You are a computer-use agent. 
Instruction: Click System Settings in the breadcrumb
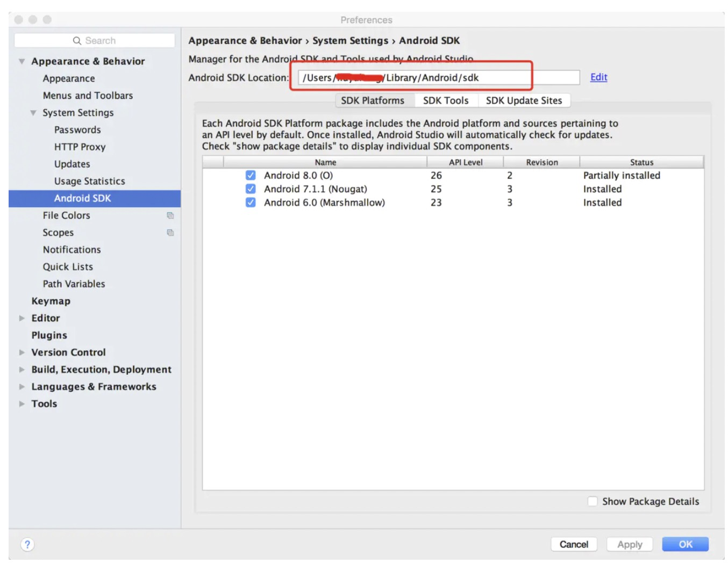tap(350, 41)
